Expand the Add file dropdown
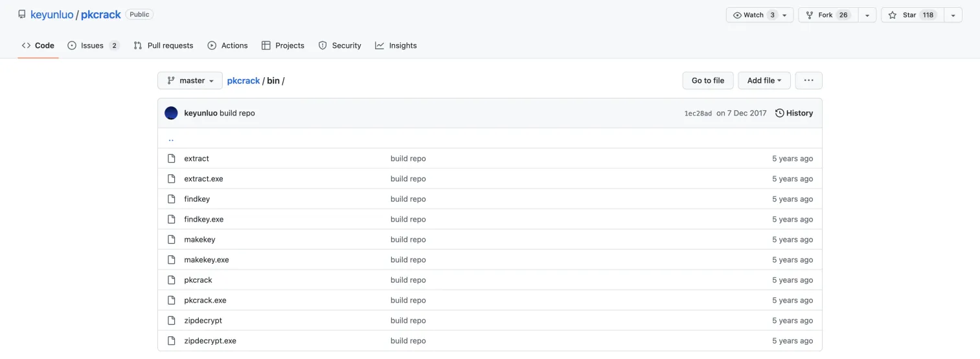Image resolution: width=980 pixels, height=359 pixels. tap(764, 80)
